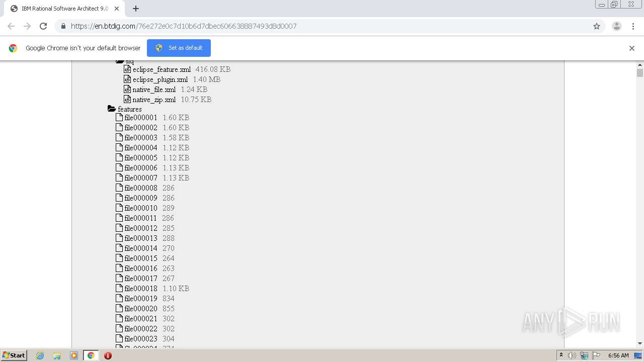The image size is (644, 362).
Task: Click the file000006 entry
Action: tap(141, 168)
